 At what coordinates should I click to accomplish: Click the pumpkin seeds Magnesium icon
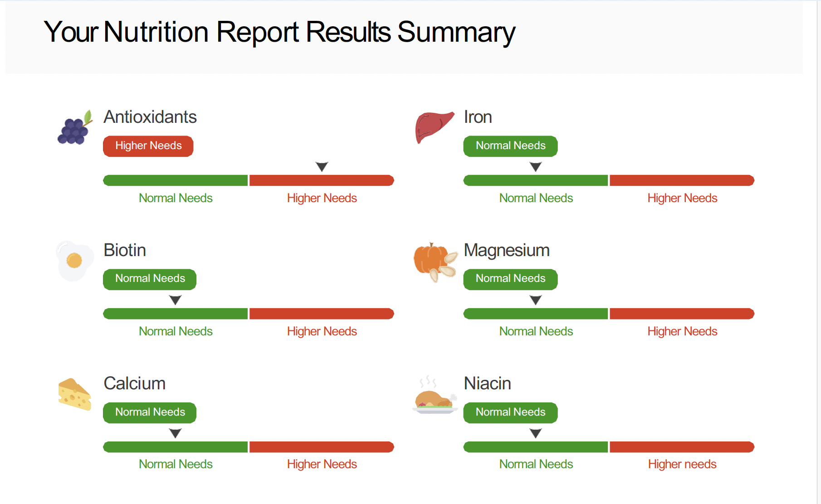click(435, 262)
